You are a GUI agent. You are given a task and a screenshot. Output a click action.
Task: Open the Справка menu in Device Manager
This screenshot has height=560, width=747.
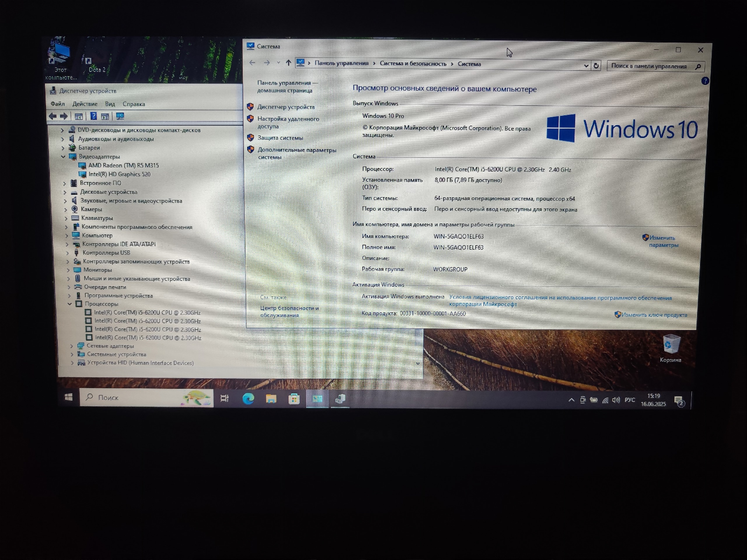tap(134, 104)
